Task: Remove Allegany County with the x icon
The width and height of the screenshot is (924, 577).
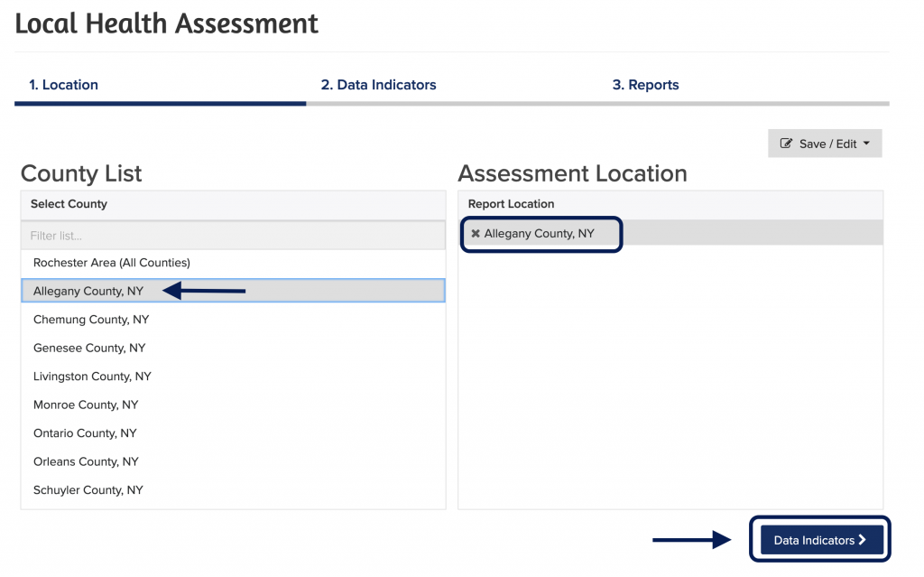Action: pos(476,234)
